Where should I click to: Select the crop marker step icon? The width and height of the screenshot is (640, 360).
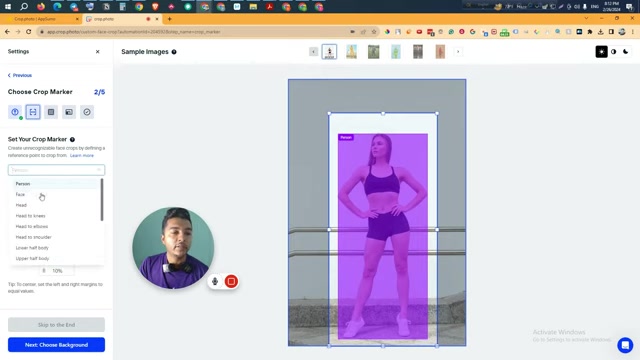point(33,112)
